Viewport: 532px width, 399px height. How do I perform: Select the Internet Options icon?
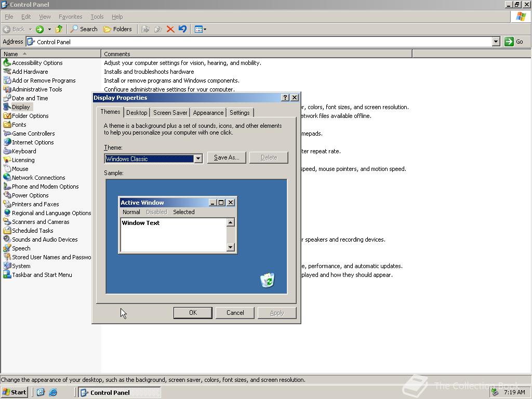click(x=7, y=142)
